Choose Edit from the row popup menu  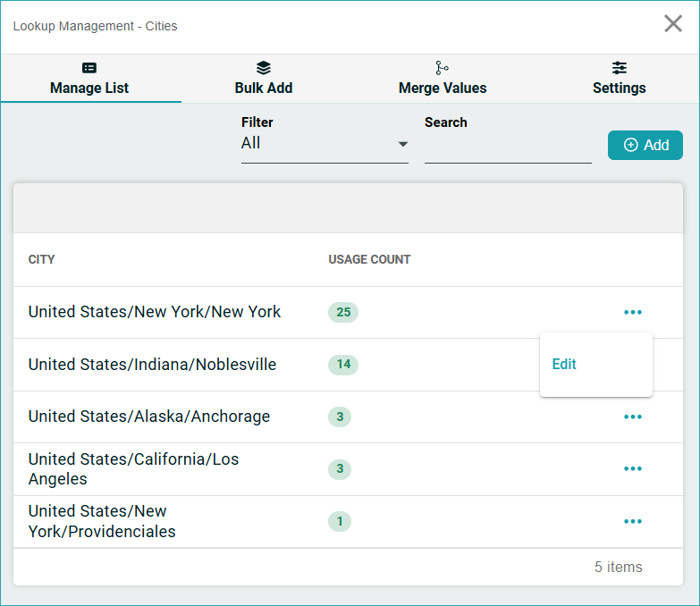564,364
